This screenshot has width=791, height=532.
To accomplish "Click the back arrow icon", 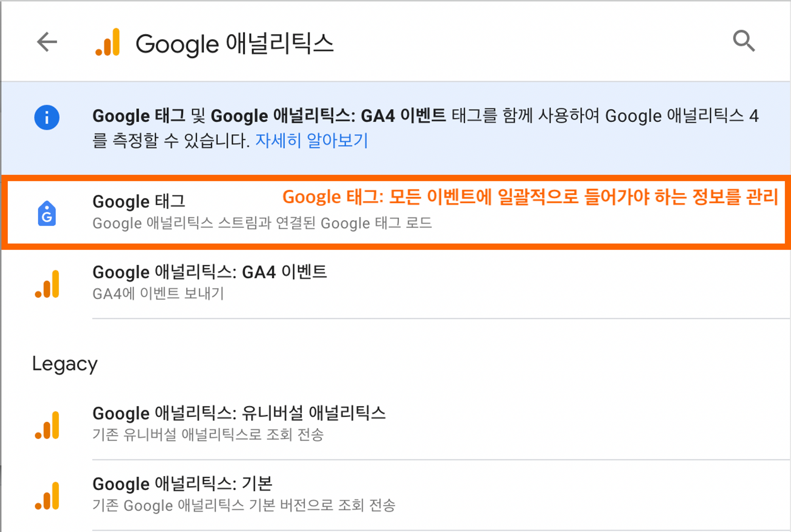I will click(x=47, y=42).
